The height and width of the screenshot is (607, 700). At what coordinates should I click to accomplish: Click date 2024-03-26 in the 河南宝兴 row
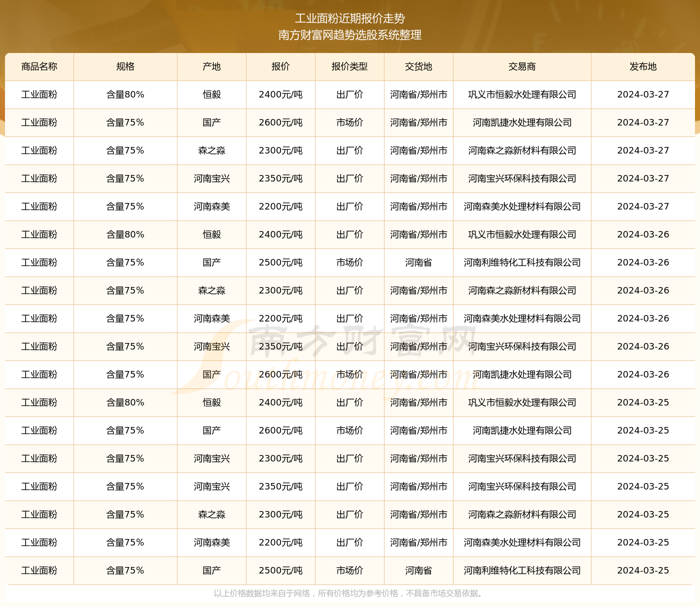point(643,346)
